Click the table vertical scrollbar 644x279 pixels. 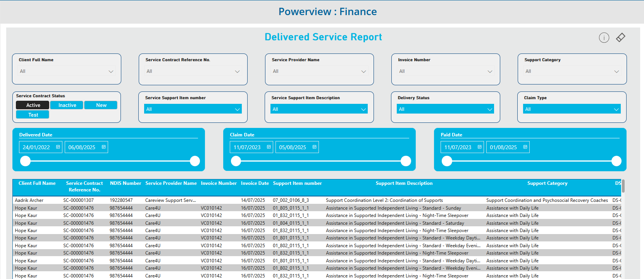pyautogui.click(x=623, y=186)
